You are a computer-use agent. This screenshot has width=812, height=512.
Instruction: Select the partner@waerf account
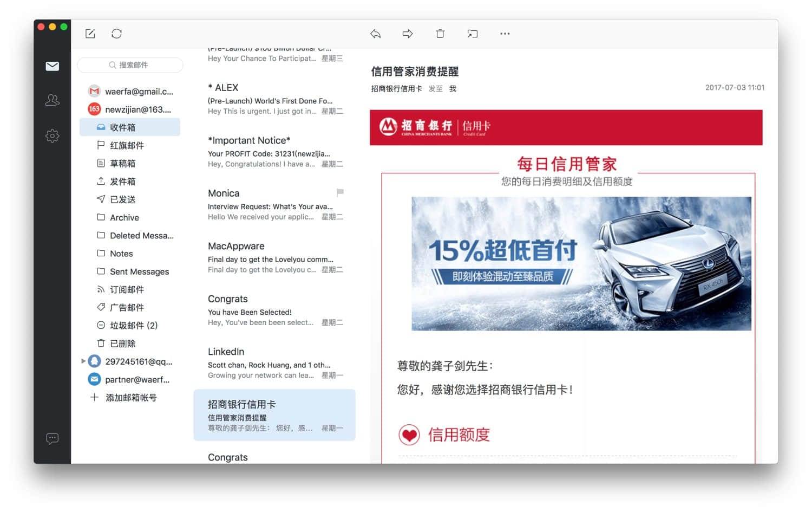pyautogui.click(x=137, y=379)
